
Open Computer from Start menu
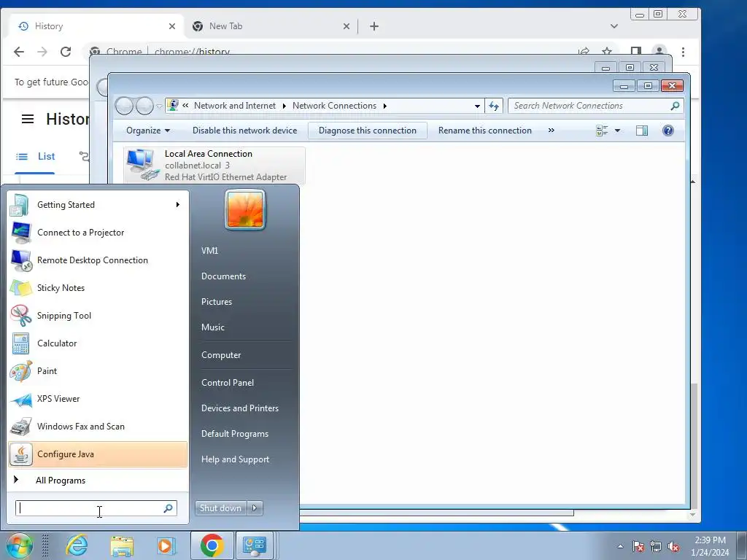pos(221,355)
